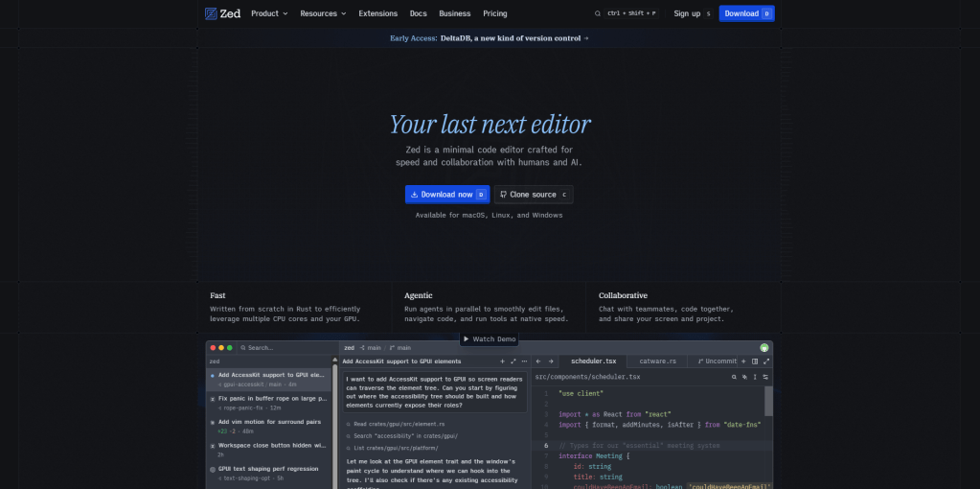Click the Clone source button
The width and height of the screenshot is (980, 489).
tap(534, 195)
